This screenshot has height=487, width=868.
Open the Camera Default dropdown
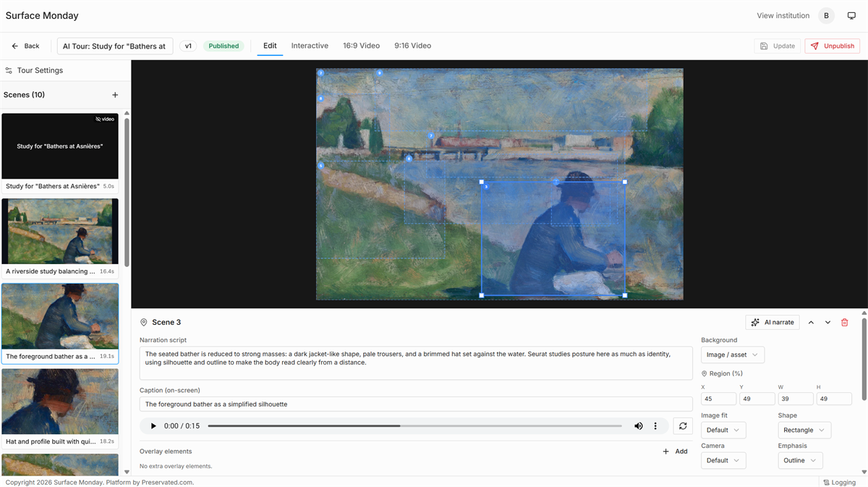click(x=723, y=460)
